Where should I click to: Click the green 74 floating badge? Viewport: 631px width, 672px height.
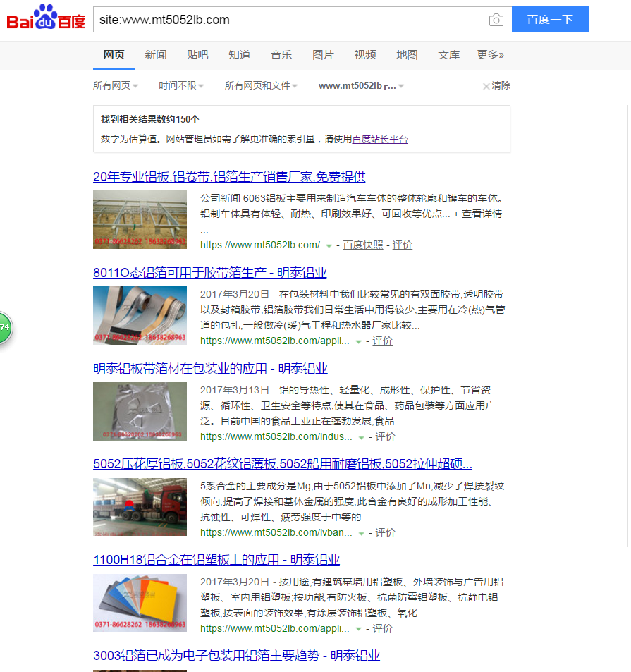(5, 327)
